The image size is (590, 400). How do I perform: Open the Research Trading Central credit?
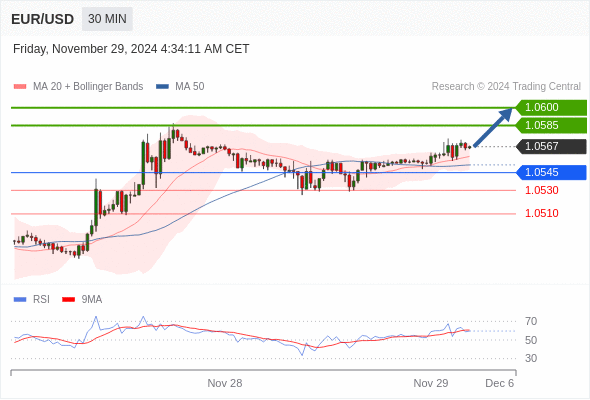pyautogui.click(x=506, y=87)
